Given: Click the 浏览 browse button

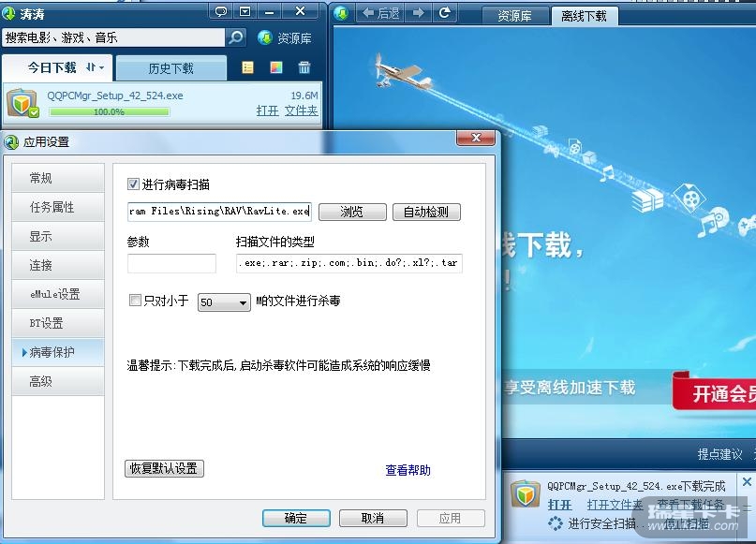Looking at the screenshot, I should (352, 212).
